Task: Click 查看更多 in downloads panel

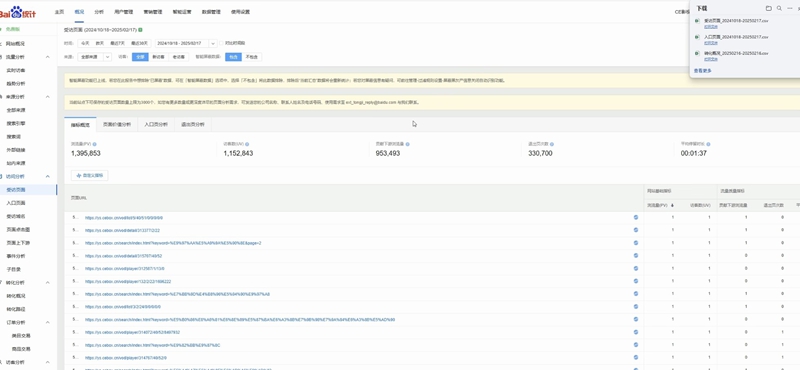Action: (703, 70)
